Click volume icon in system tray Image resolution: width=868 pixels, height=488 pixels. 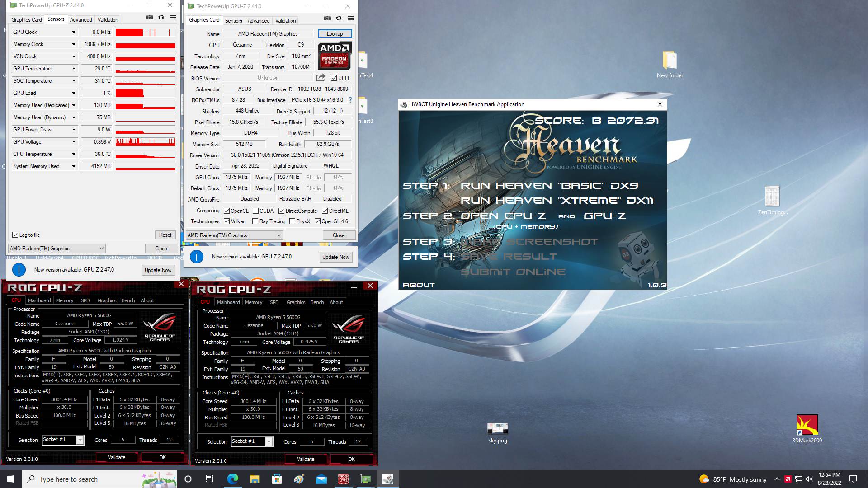click(809, 479)
